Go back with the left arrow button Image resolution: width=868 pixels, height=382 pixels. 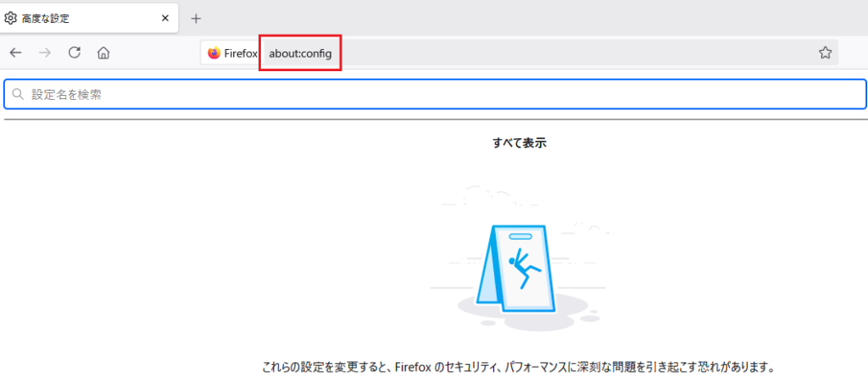15,53
